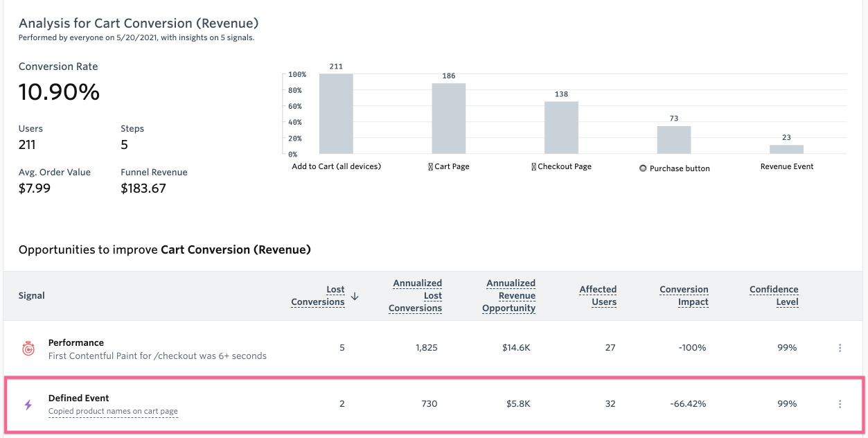Click the Add to Cart funnel bar
The image size is (868, 438).
pos(336,114)
